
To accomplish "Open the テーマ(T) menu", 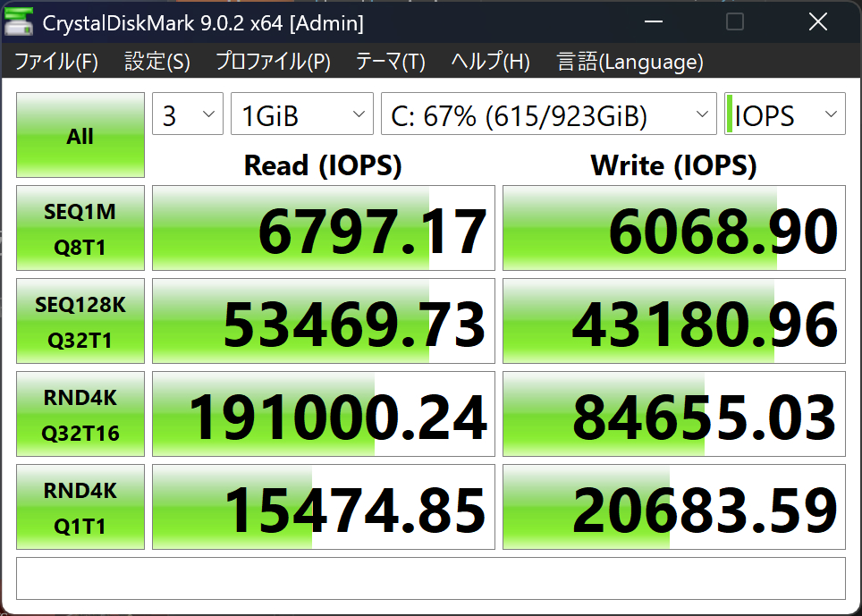I will click(x=391, y=62).
